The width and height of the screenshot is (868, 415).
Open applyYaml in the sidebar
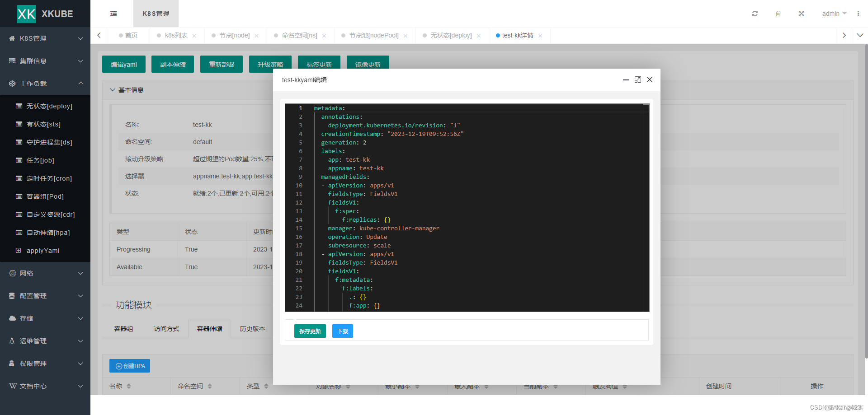click(45, 251)
